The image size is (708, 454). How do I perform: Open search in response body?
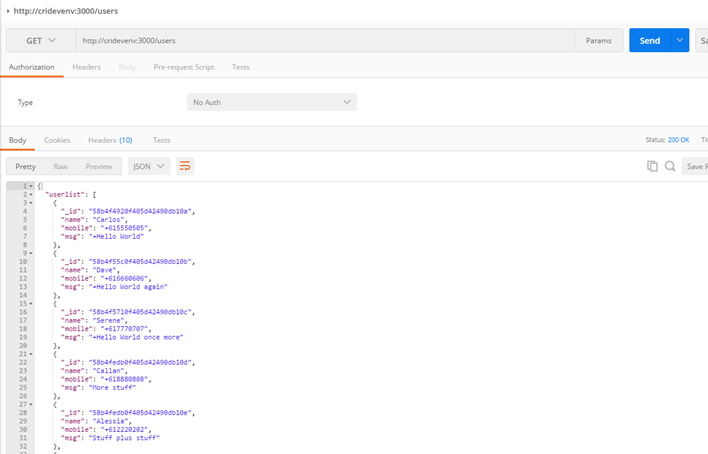pos(670,166)
